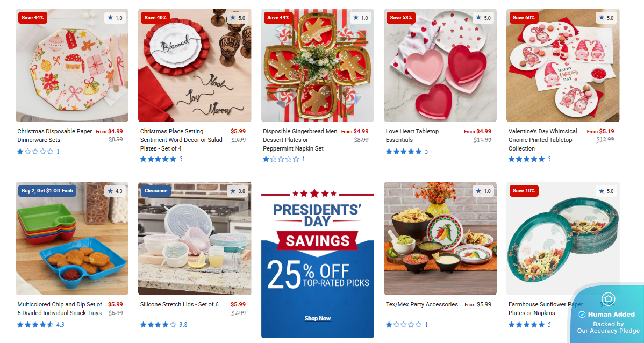Click Shop Now on Presidents' Day banner
The image size is (644, 343).
click(318, 318)
